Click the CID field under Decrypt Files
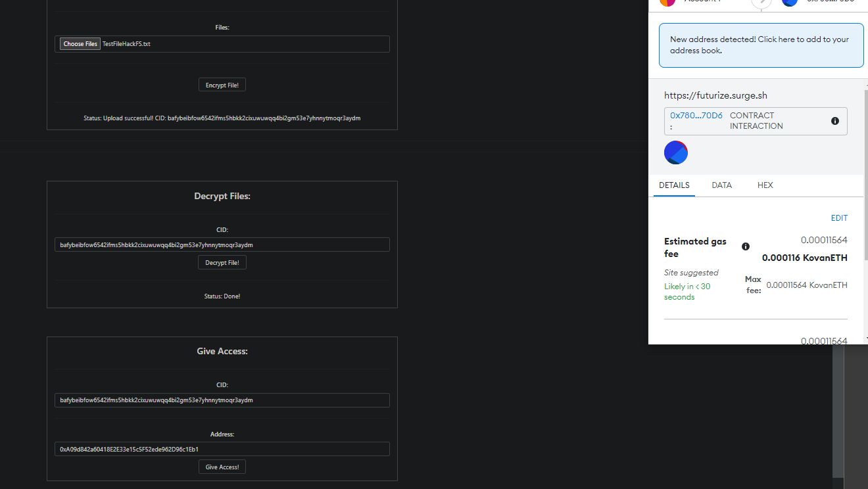Viewport: 868px width, 489px height. tap(222, 244)
